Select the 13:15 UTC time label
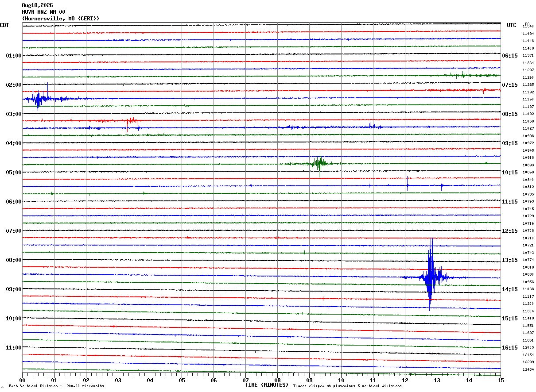Screen dimensions: 536x392 coord(509,260)
